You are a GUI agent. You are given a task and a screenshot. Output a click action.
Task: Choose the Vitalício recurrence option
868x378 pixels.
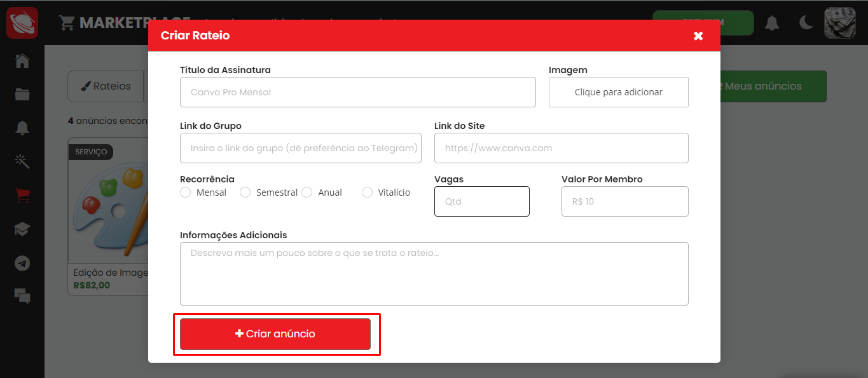tap(367, 192)
